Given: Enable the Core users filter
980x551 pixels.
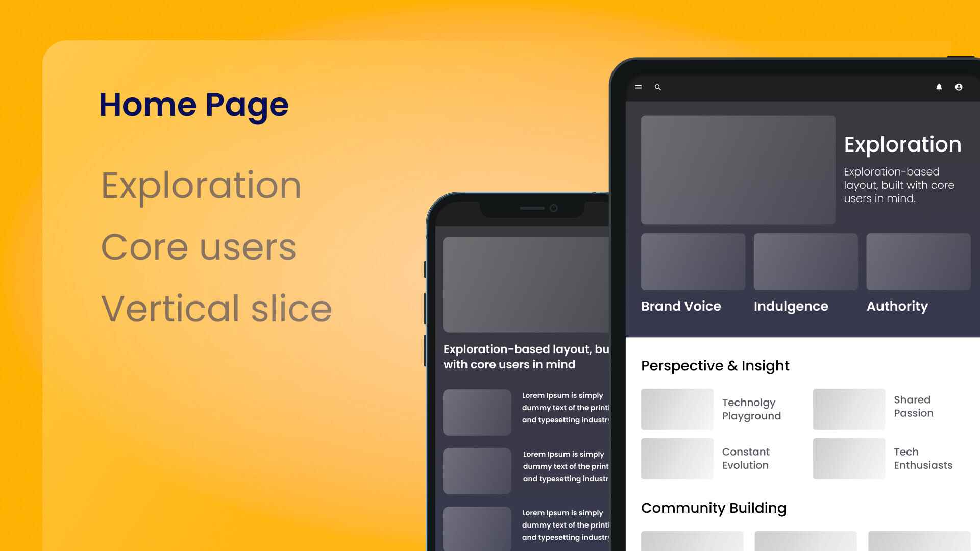Looking at the screenshot, I should click(199, 245).
